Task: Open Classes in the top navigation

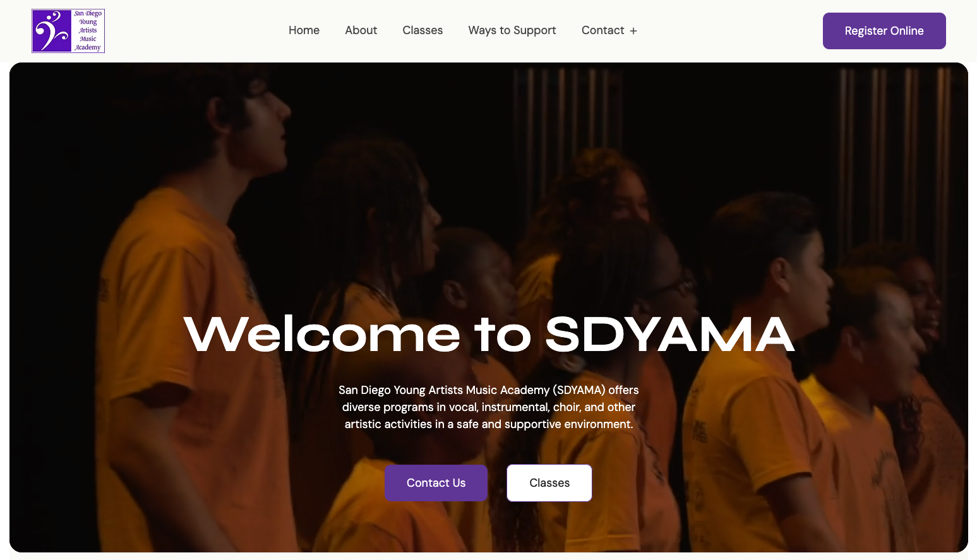Action: (423, 30)
